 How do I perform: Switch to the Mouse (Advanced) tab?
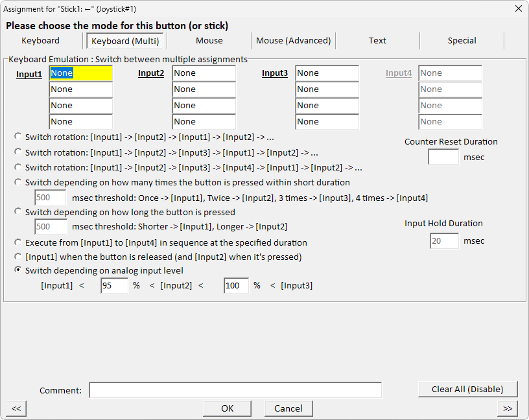pos(293,40)
